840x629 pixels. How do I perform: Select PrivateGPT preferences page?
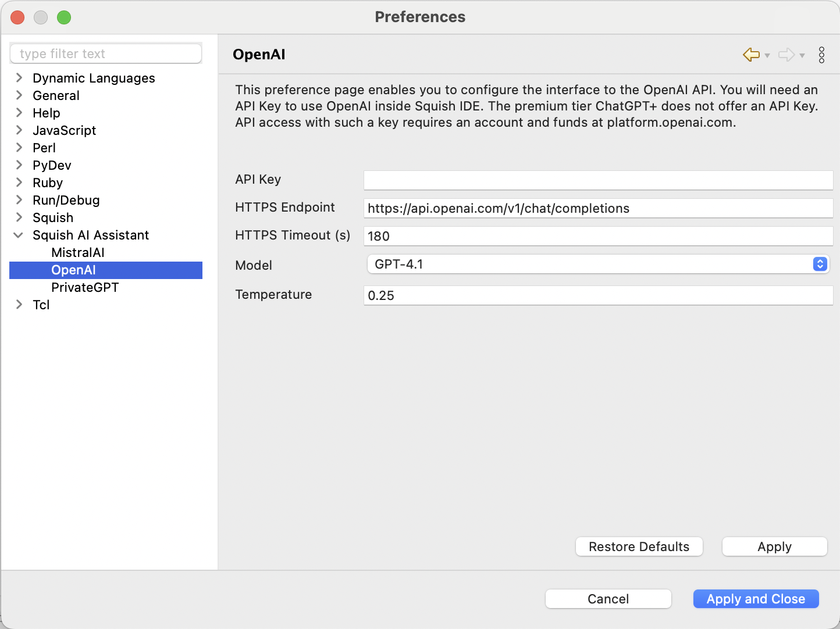point(85,287)
